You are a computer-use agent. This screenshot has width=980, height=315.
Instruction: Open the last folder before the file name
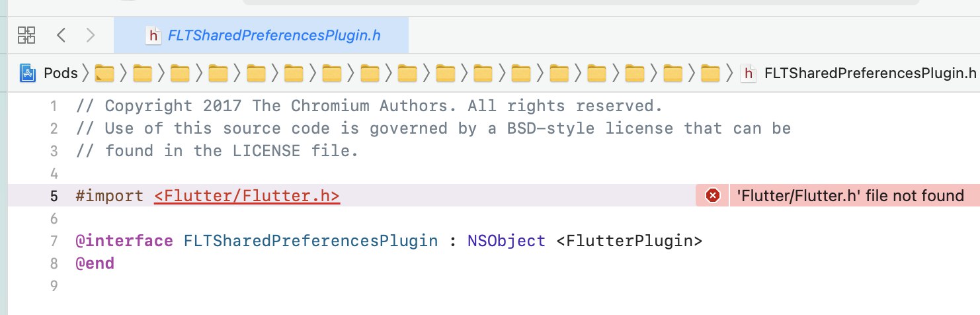click(x=710, y=73)
